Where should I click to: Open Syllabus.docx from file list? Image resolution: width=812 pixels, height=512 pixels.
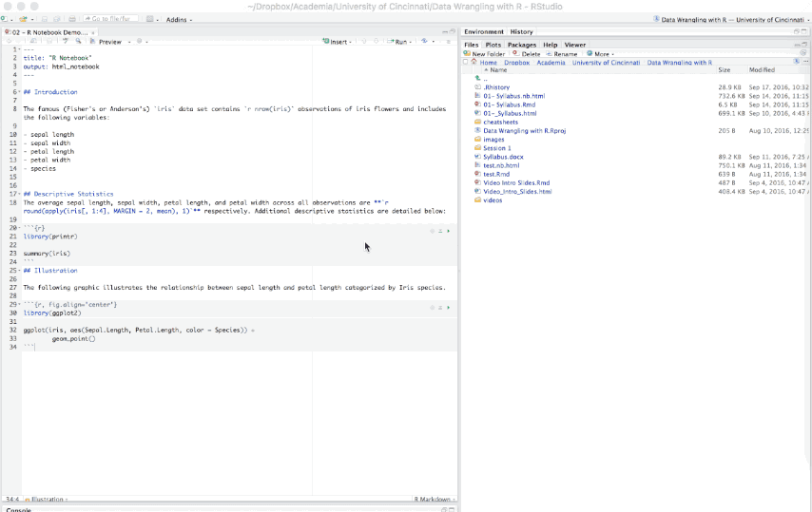(x=502, y=157)
